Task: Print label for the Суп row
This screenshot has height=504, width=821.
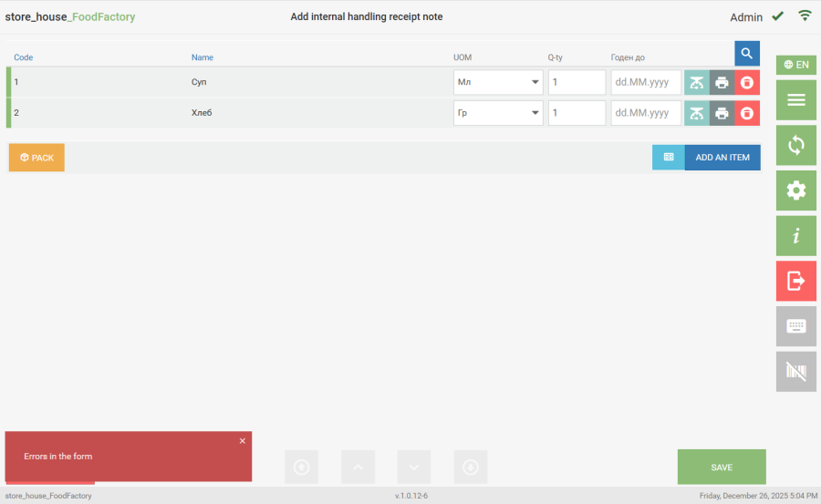Action: (x=722, y=83)
